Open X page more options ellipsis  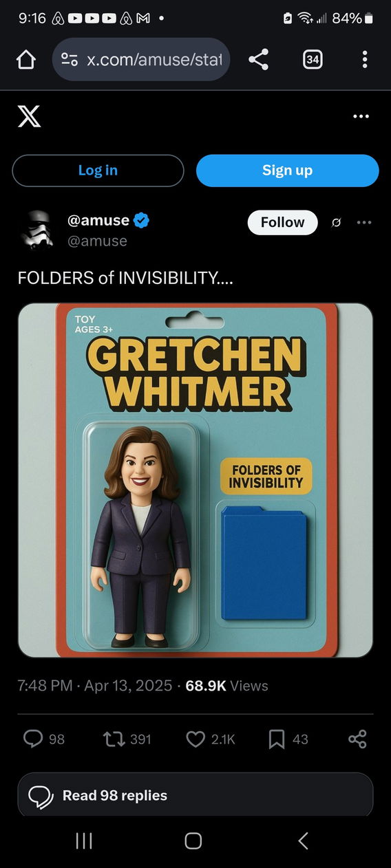361,116
